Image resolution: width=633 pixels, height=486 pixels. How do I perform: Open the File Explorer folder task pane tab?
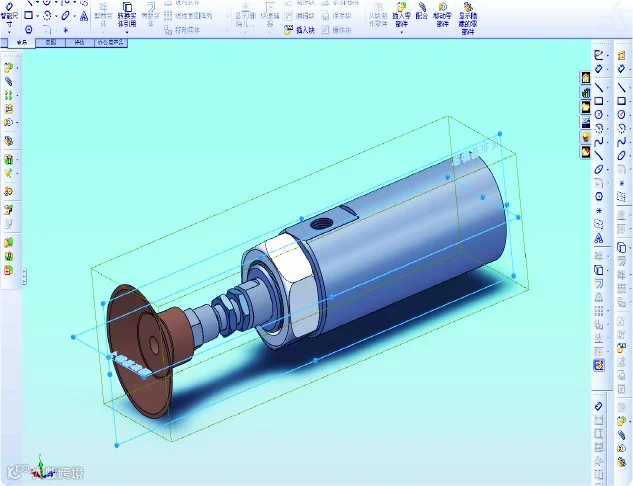pos(586,107)
